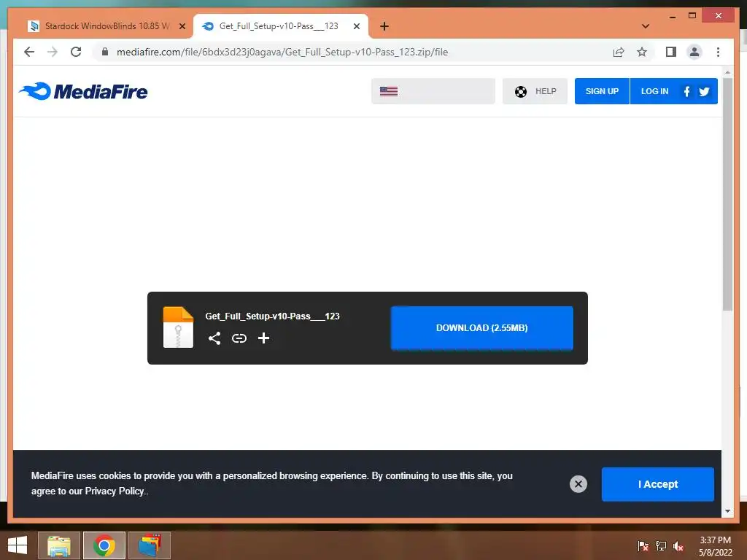Screen dimensions: 747x560
Task: Close the Stardock WindowBlinds tab
Action: 182,26
